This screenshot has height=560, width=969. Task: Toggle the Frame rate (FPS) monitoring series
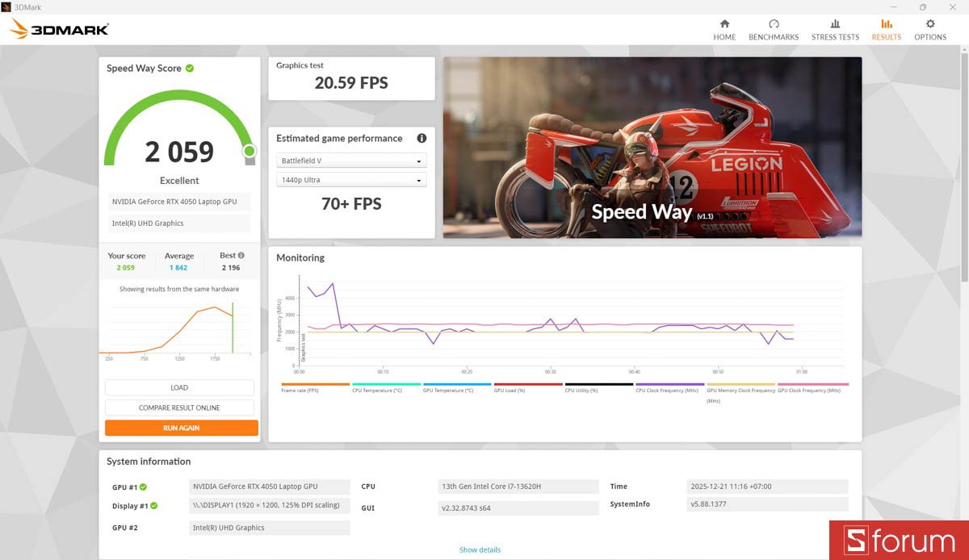coord(315,385)
